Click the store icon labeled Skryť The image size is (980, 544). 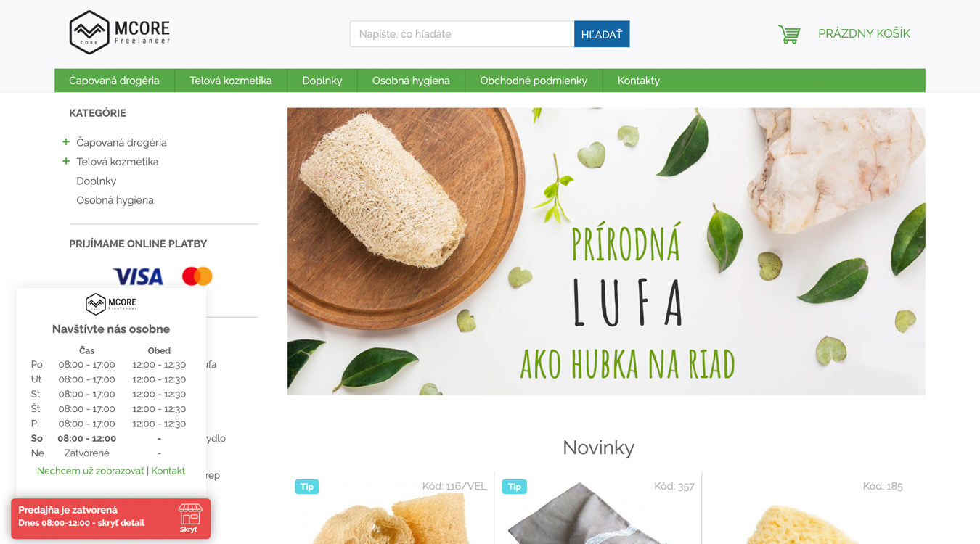190,518
